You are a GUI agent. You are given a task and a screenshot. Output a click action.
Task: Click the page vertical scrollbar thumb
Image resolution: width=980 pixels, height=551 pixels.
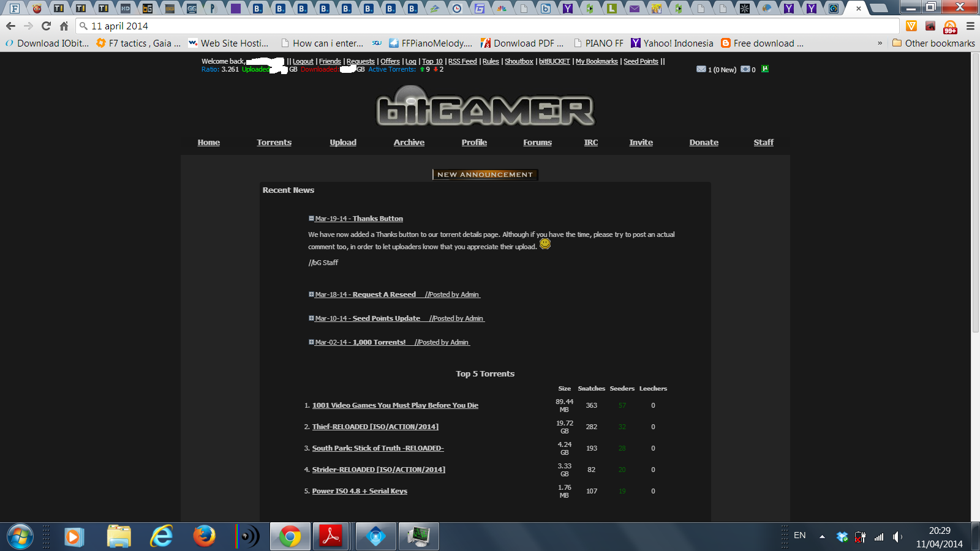(x=975, y=193)
